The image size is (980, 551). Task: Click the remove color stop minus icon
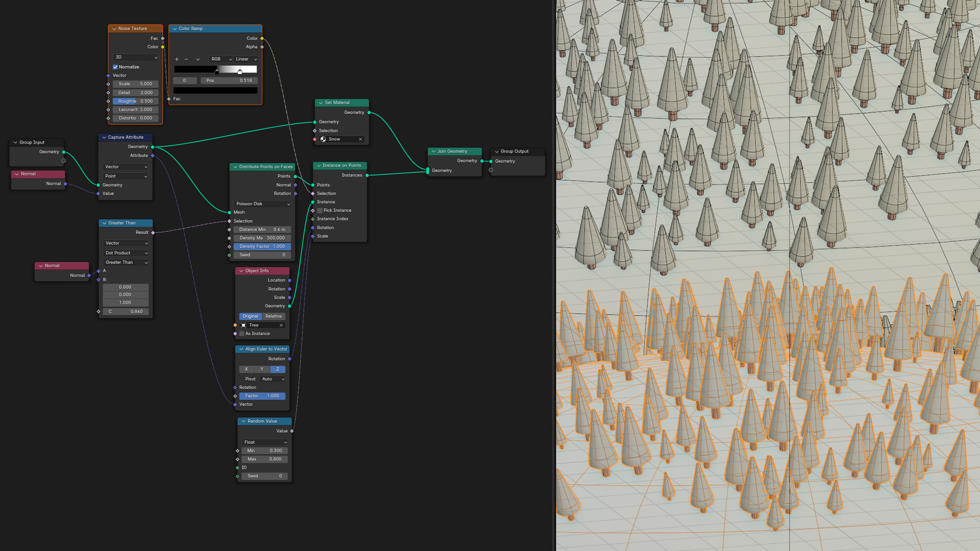[x=186, y=59]
